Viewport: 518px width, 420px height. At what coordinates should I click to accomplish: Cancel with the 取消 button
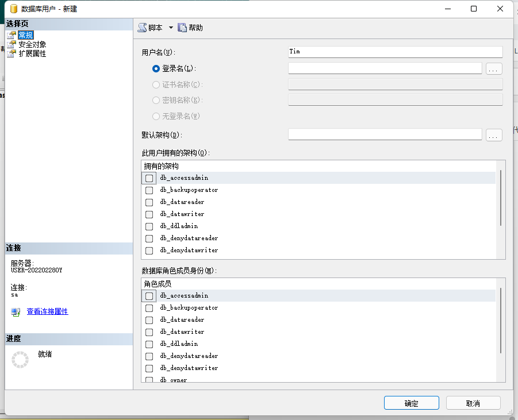tap(473, 403)
